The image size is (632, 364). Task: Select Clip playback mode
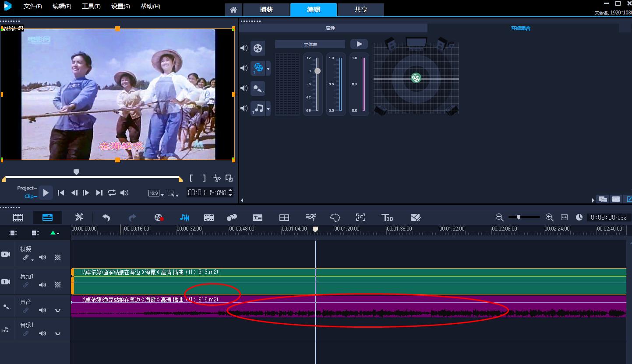tap(30, 196)
